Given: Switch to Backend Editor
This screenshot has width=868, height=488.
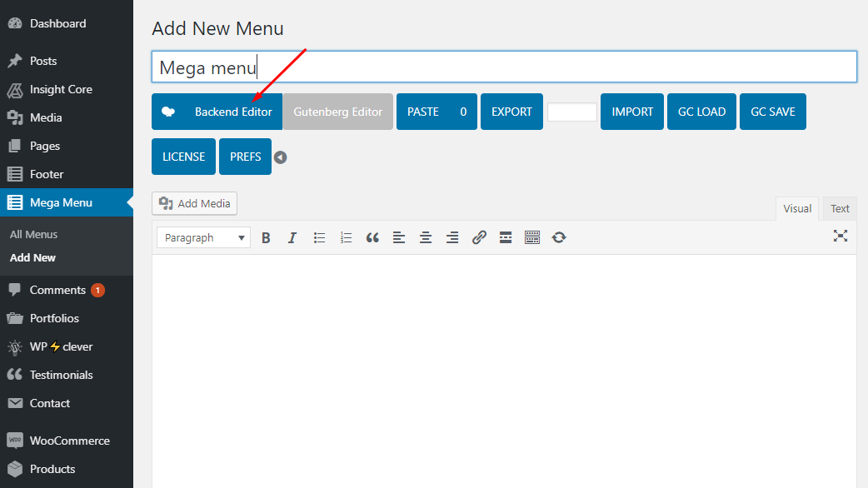Looking at the screenshot, I should pos(217,112).
